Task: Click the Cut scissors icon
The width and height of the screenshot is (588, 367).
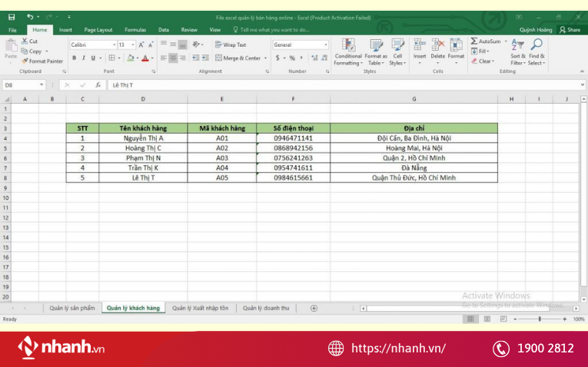Action: (25, 41)
